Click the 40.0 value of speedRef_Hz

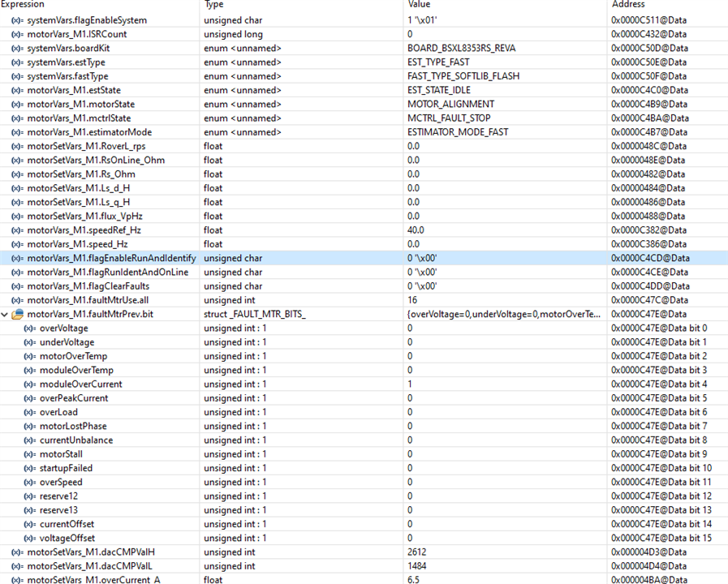[x=416, y=230]
